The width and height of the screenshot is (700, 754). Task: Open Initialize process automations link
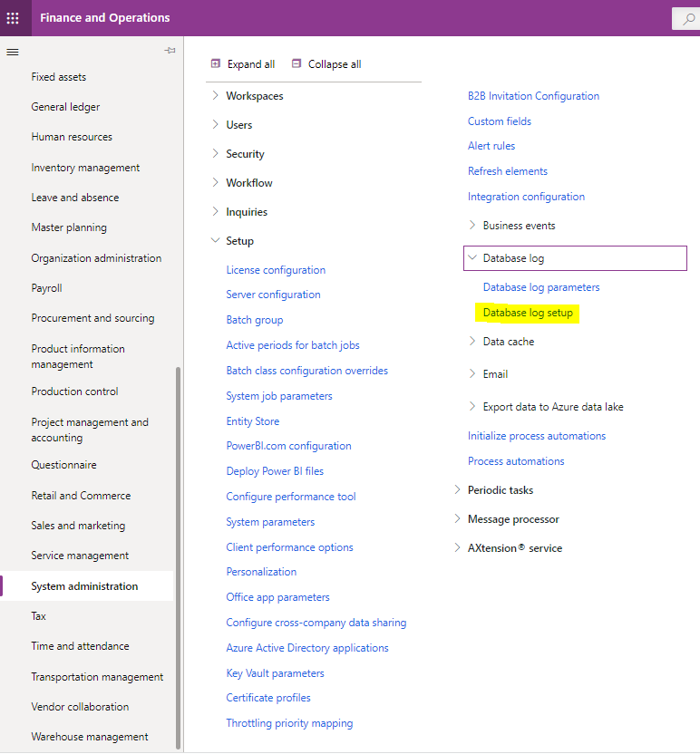(537, 436)
